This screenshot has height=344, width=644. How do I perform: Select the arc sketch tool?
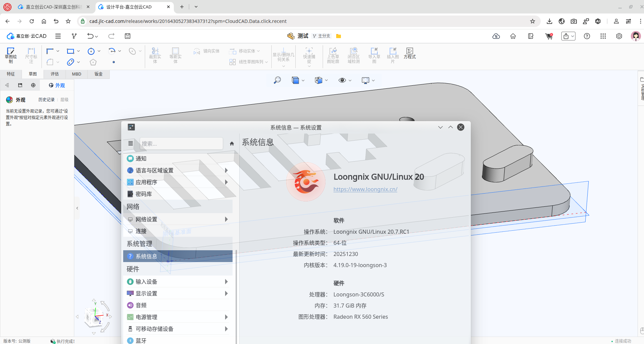coord(112,51)
